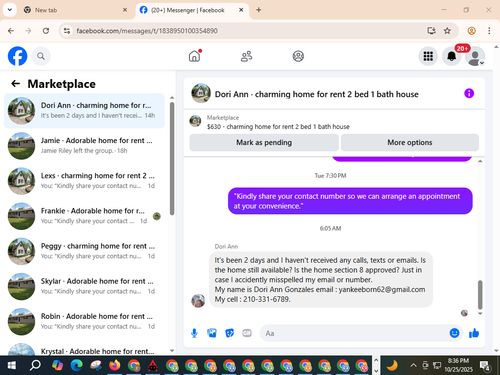Open Jamie Adorable home conversation

pos(84,146)
